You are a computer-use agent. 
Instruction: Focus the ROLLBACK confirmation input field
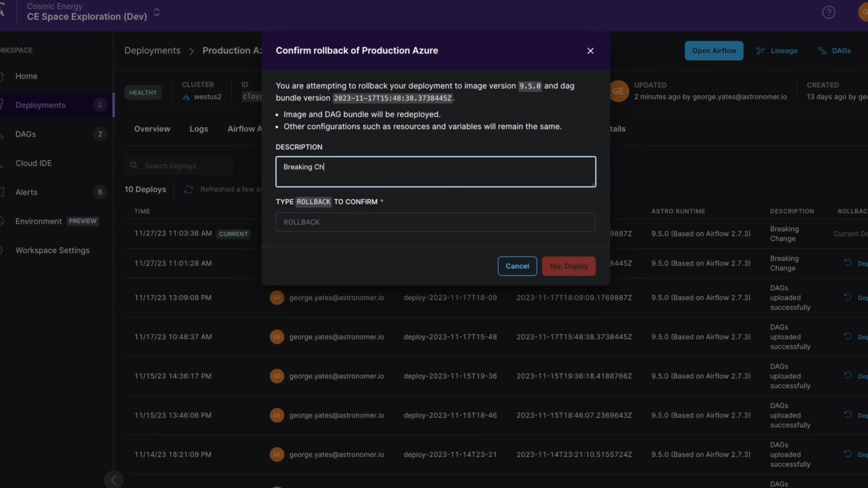tap(435, 222)
